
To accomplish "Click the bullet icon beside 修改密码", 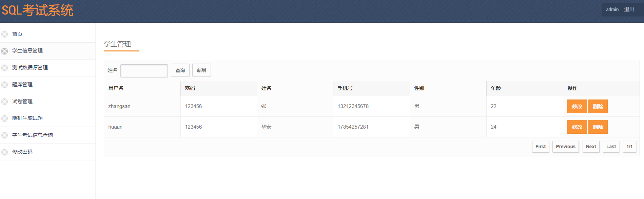I will click(x=4, y=152).
